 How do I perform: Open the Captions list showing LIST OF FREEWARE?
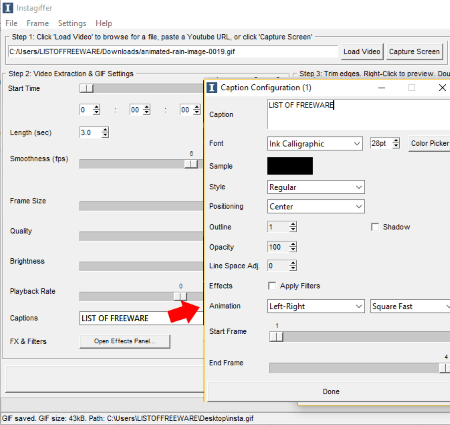141,318
